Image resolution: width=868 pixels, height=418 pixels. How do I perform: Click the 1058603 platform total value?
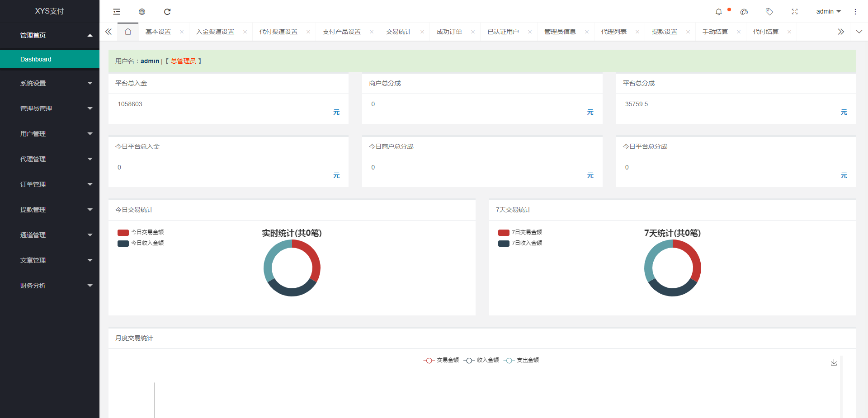[x=130, y=104]
